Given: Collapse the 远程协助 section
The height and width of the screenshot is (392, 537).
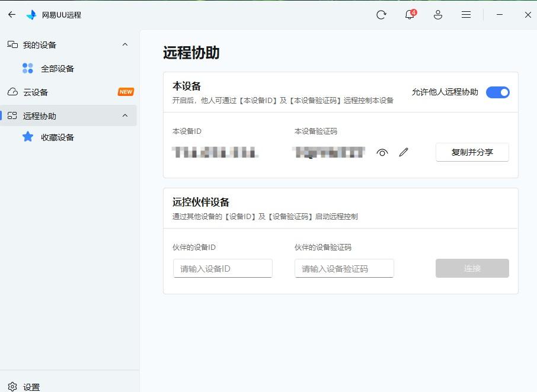Looking at the screenshot, I should point(124,115).
